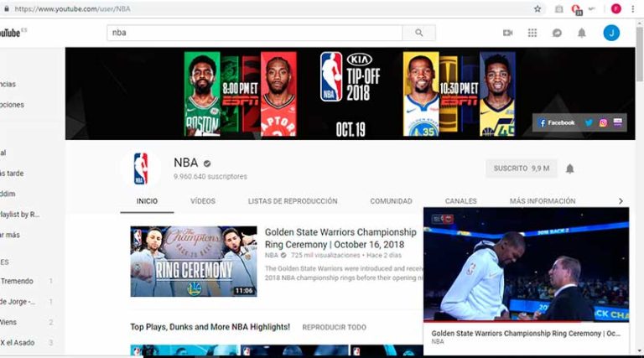Click inside the search box containing nba
The height and width of the screenshot is (358, 644).
coord(255,33)
